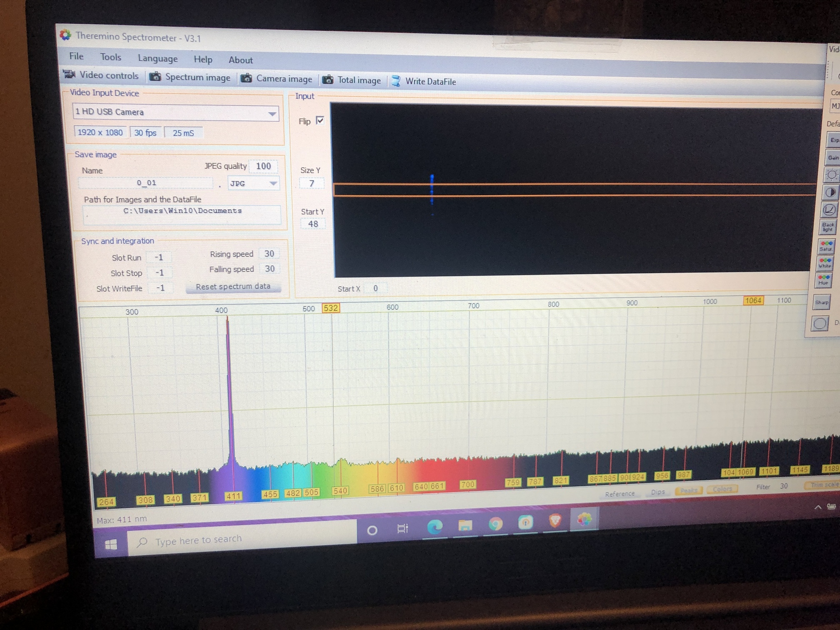Save the Spectrum image
840x630 pixels.
click(x=190, y=77)
